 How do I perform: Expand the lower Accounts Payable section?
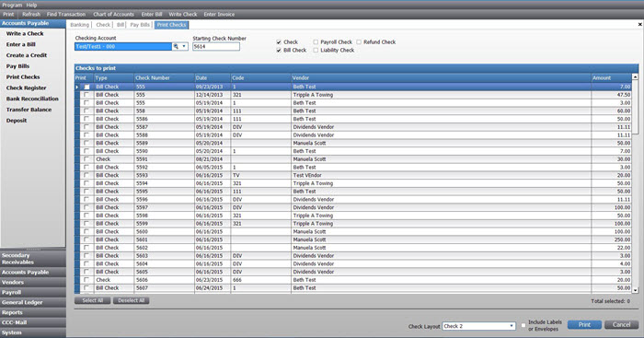33,273
